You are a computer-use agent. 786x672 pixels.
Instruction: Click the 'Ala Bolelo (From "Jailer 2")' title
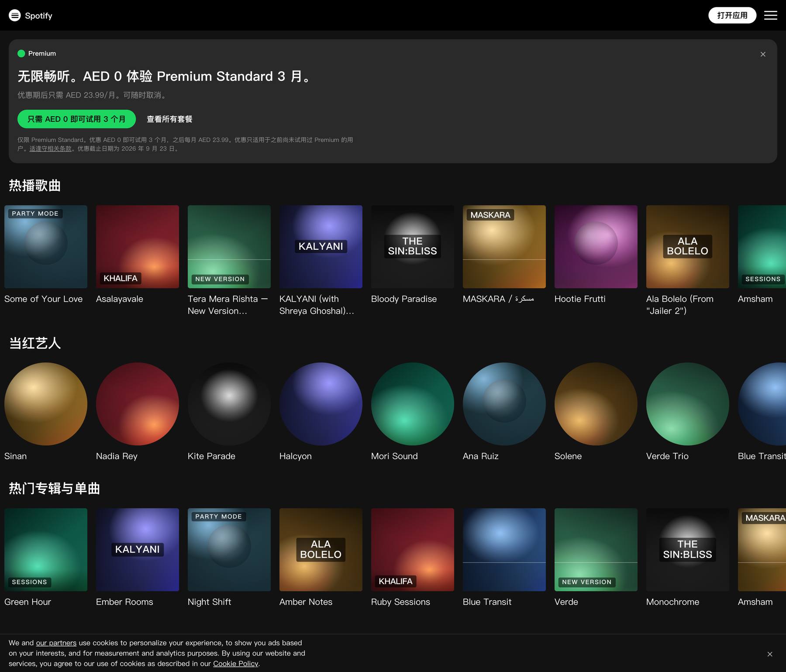[x=680, y=305]
